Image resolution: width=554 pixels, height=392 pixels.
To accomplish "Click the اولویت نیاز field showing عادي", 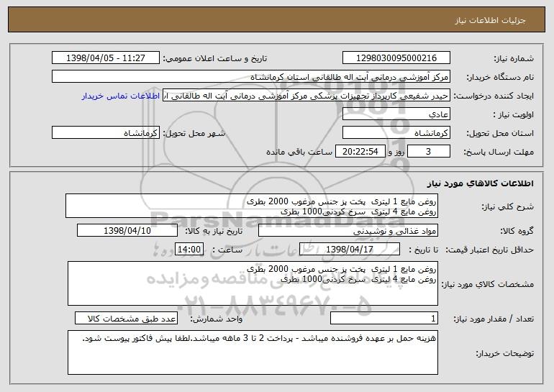I will 396,114.
